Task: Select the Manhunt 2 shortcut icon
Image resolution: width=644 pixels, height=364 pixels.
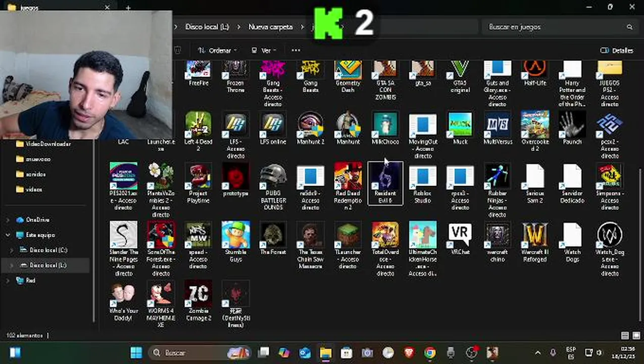Action: pos(310,128)
